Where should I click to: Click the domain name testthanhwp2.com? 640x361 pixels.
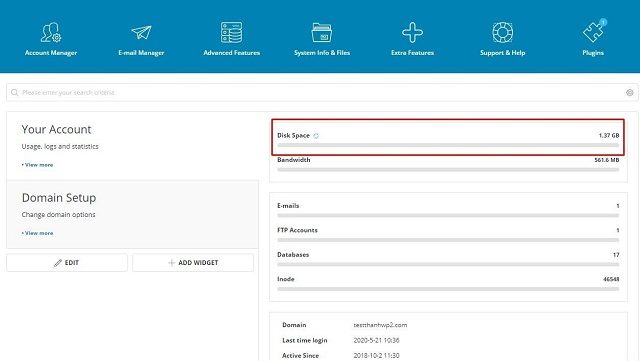tap(380, 325)
